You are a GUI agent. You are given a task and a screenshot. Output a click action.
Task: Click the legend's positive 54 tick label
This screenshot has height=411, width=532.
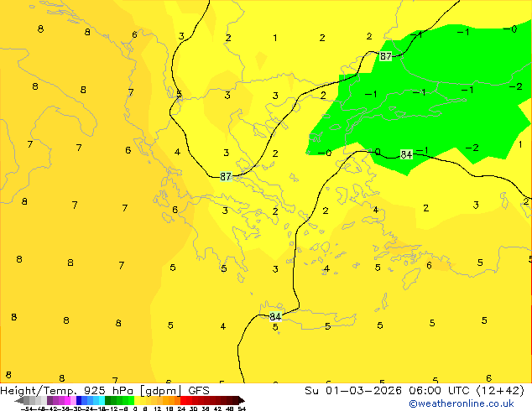tap(242, 408)
